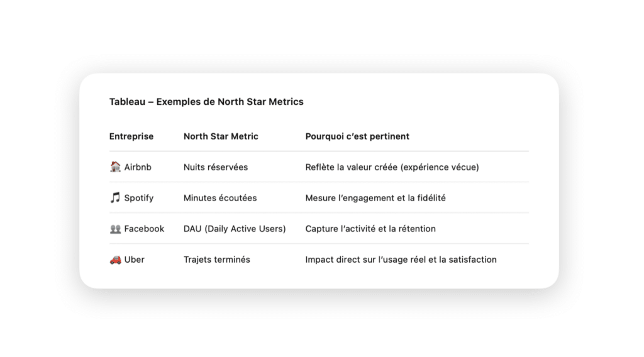Screen dimensions: 644x357
Task: Click the 'Minutes écoutées' metric cell
Action: [220, 198]
